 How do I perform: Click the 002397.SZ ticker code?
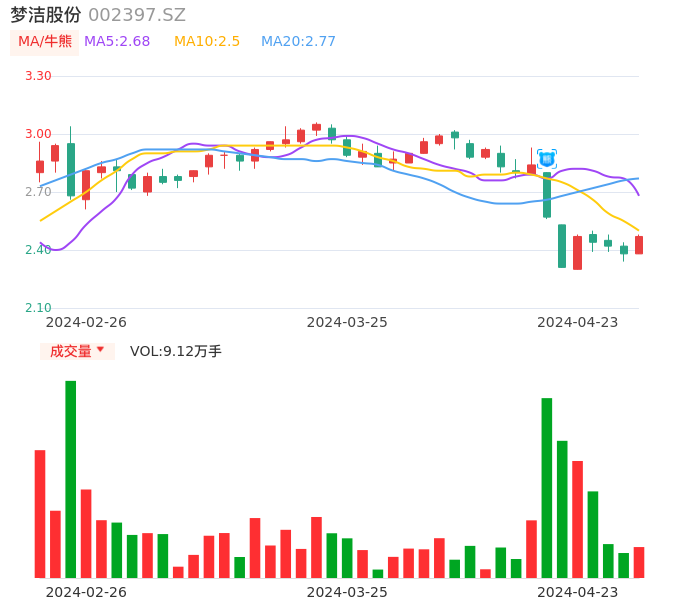137,15
